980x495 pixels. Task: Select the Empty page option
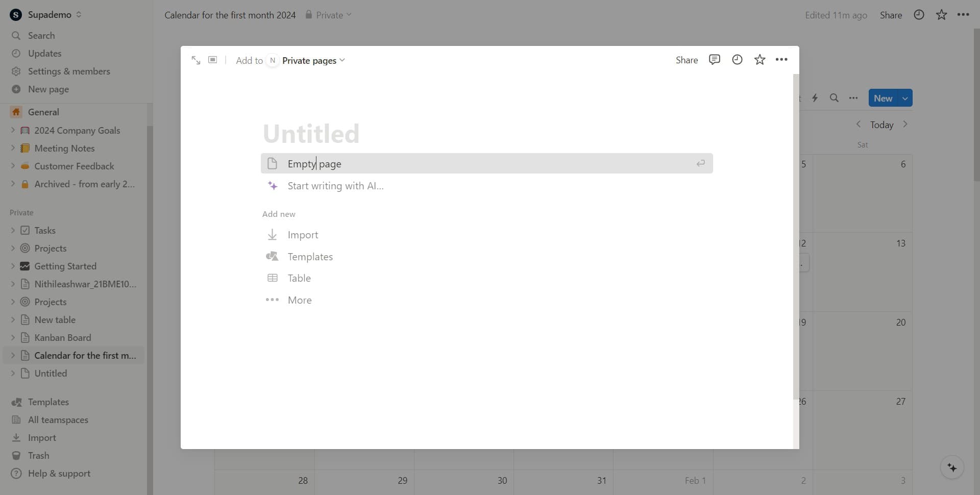click(314, 163)
